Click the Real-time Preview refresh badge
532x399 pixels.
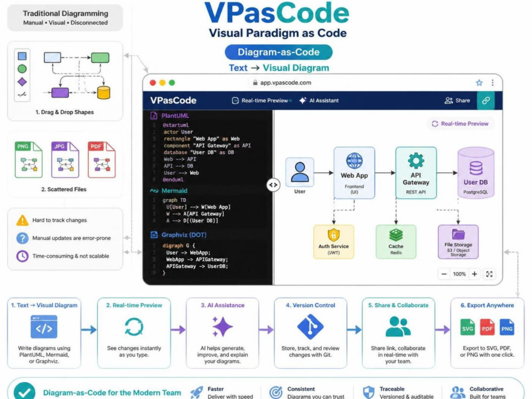(460, 124)
